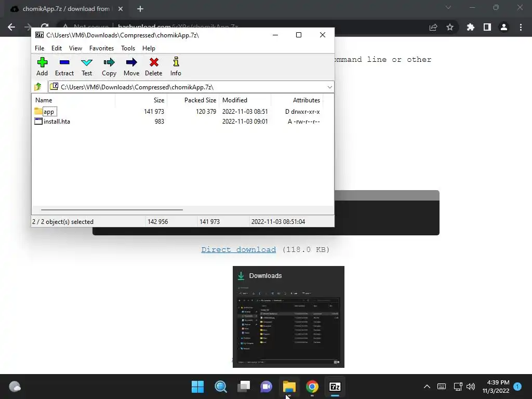Screen dimensions: 532x399
Task: Reload the browser page
Action: click(45, 27)
